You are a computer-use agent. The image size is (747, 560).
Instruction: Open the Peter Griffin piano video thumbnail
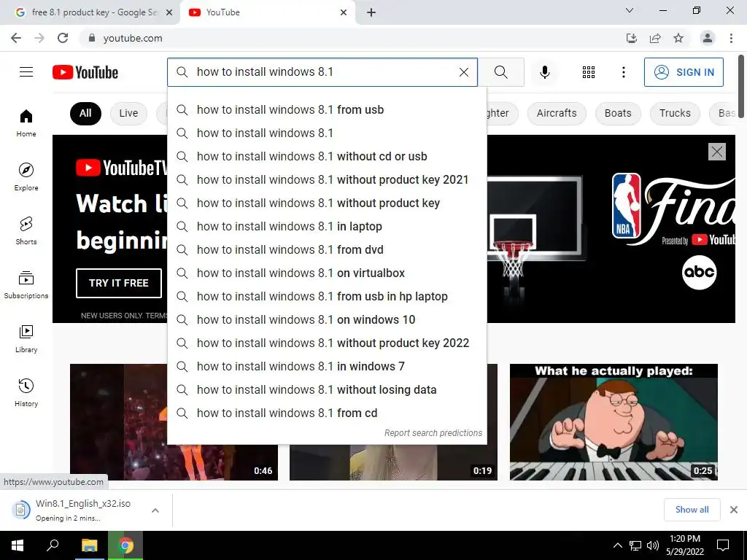point(614,422)
